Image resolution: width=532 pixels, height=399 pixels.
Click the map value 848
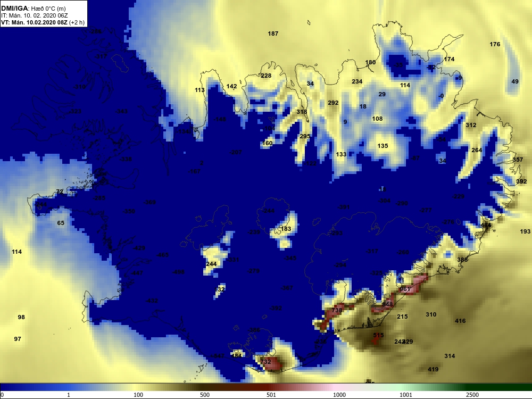pyautogui.click(x=387, y=304)
